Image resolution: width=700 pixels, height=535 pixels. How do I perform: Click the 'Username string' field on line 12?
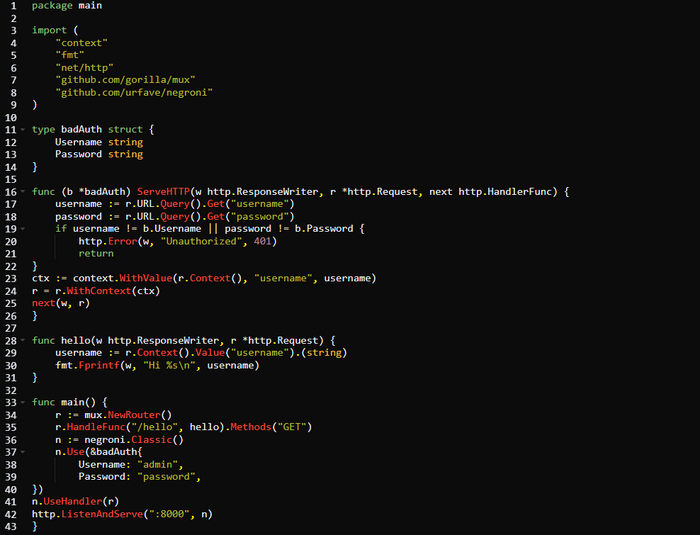[99, 142]
